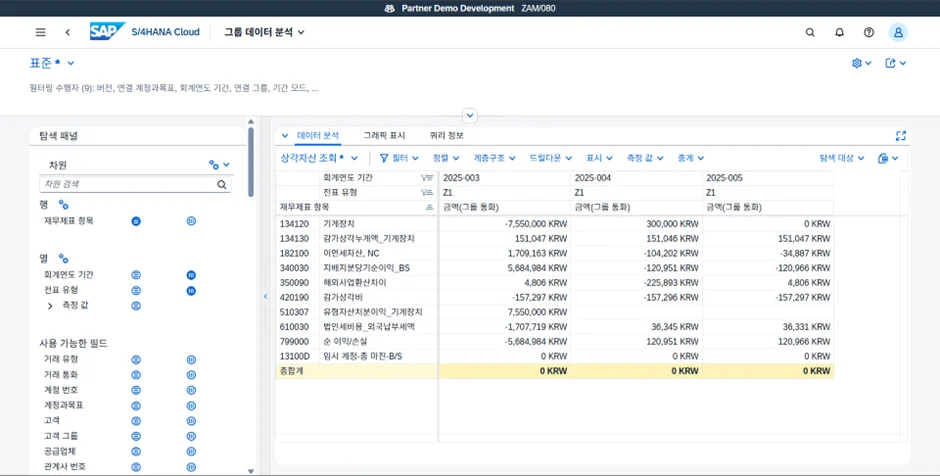Open the user profile avatar
Viewport: 940px width, 476px height.
pyautogui.click(x=898, y=32)
